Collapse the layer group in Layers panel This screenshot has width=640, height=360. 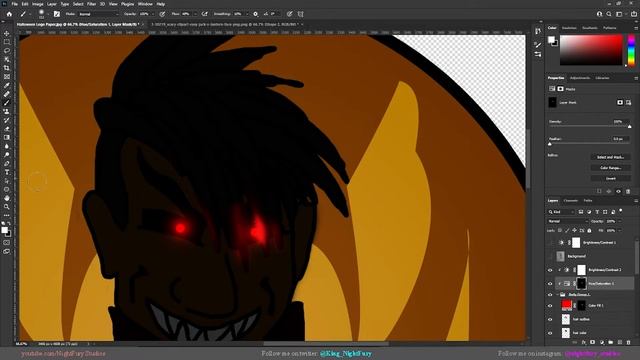(558, 294)
